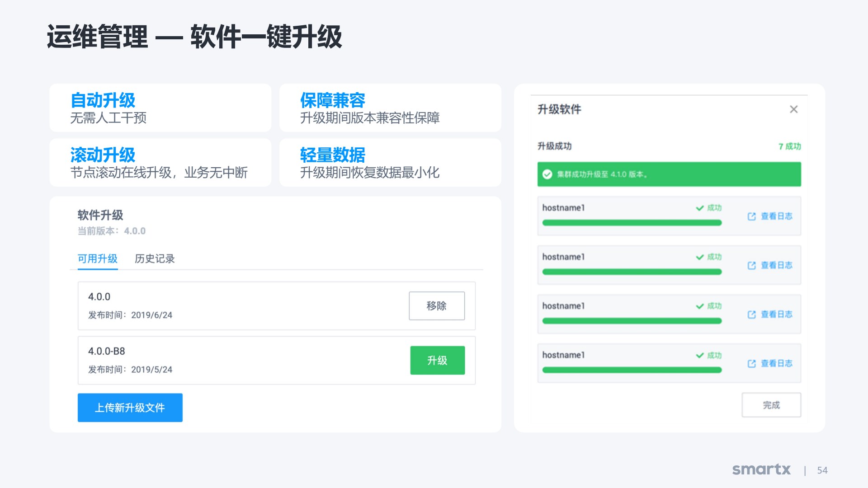The image size is (868, 488).
Task: Click the 保障兼容 feature card
Action: point(390,108)
